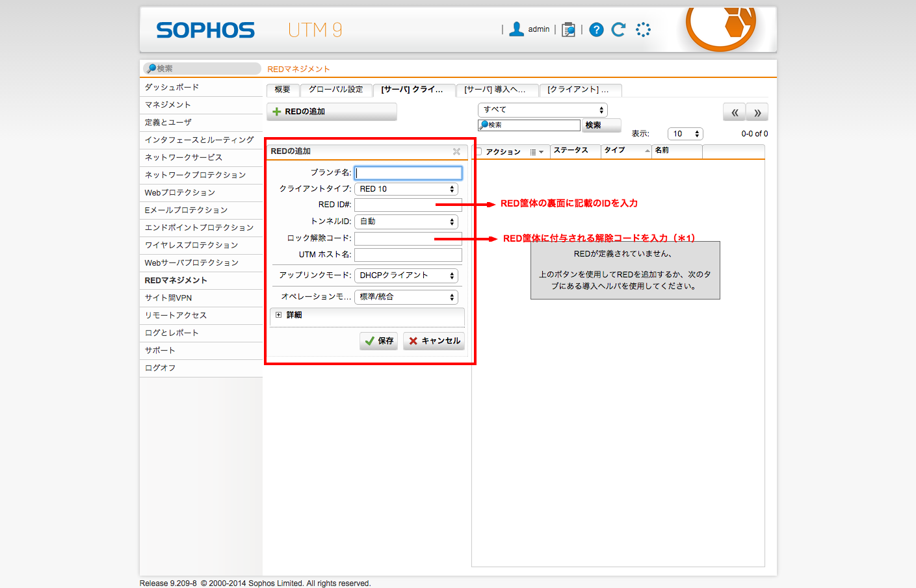The width and height of the screenshot is (916, 588).
Task: Open サイト間VPN in sidebar
Action: coord(201,298)
